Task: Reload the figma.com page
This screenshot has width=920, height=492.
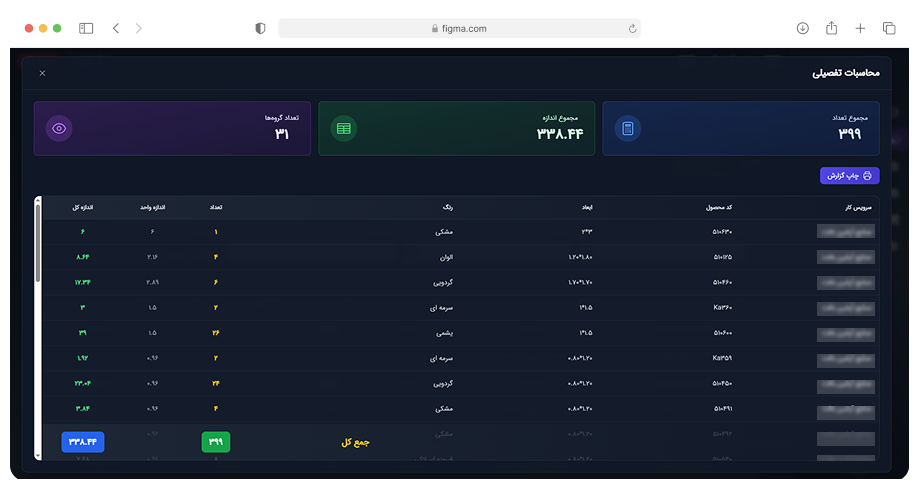Action: 632,29
